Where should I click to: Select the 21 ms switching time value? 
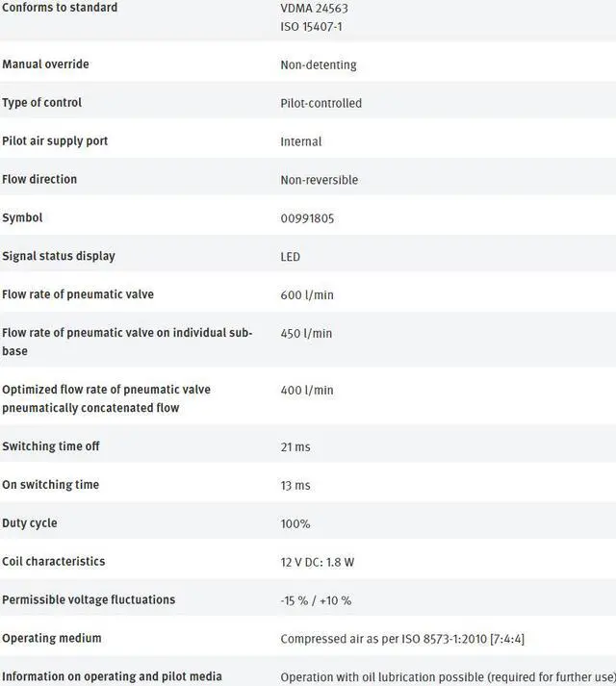pos(295,447)
